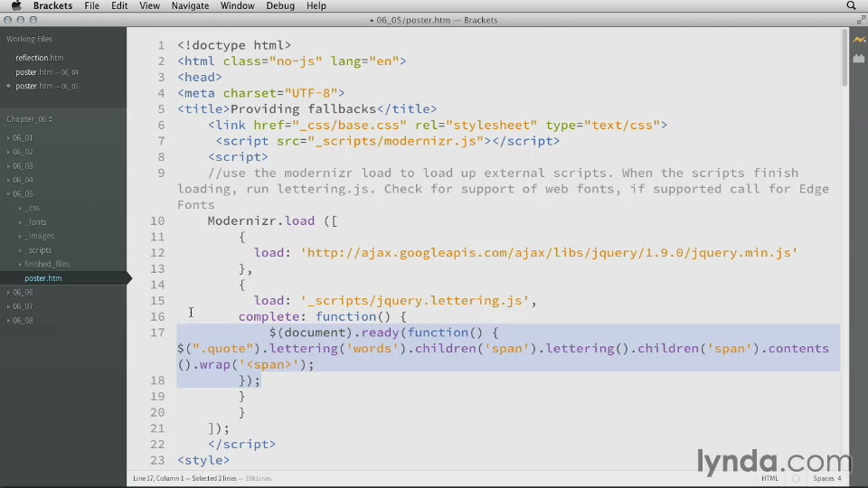Click line number 17 in the gutter
Viewport: 868px width, 488px height.
[x=157, y=333]
